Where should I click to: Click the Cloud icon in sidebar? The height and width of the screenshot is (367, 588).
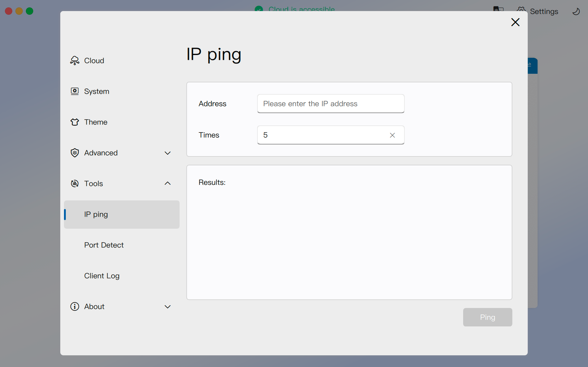click(x=75, y=61)
